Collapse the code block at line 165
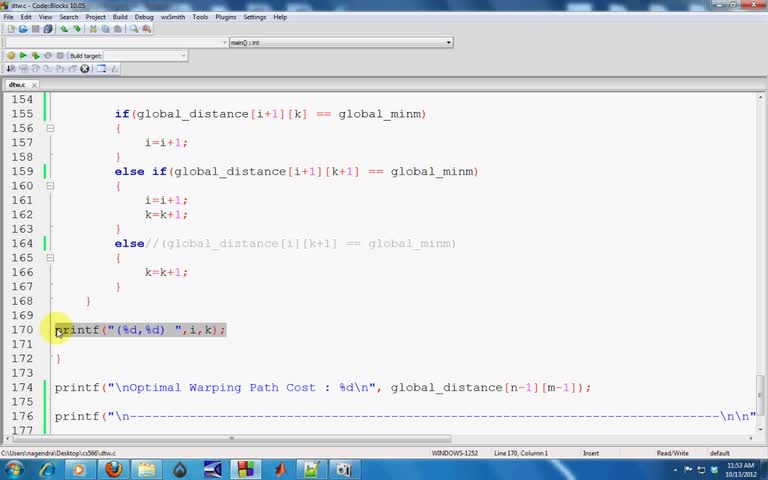This screenshot has height=480, width=768. (50, 258)
